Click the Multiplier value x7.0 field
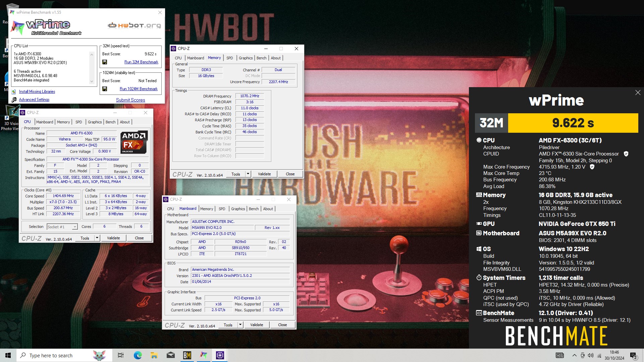Screen dimensions: 644x362 click(63, 202)
